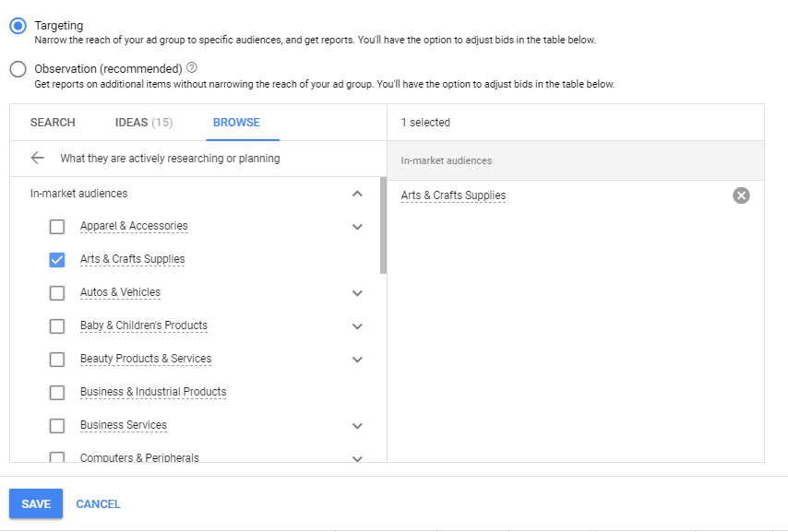
Task: Select the Observation radio button
Action: pyautogui.click(x=18, y=69)
